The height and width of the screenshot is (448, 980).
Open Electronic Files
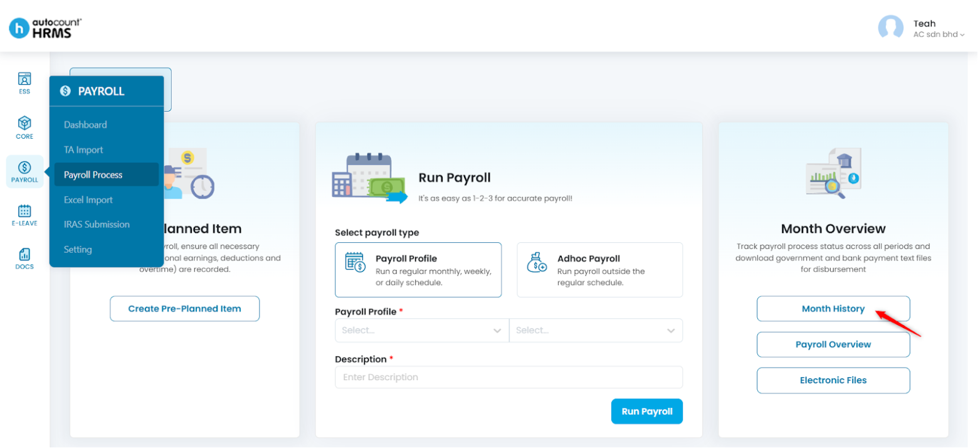tap(833, 380)
